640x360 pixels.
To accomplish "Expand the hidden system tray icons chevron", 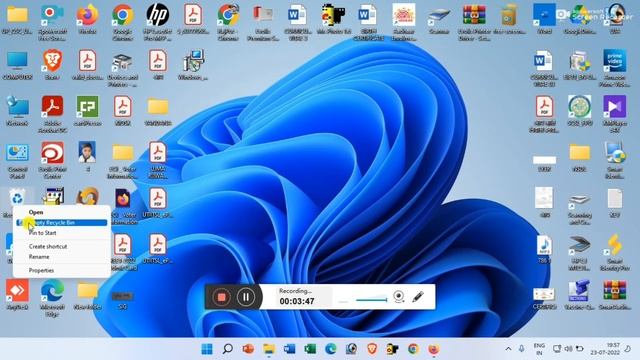I will pyautogui.click(x=508, y=349).
